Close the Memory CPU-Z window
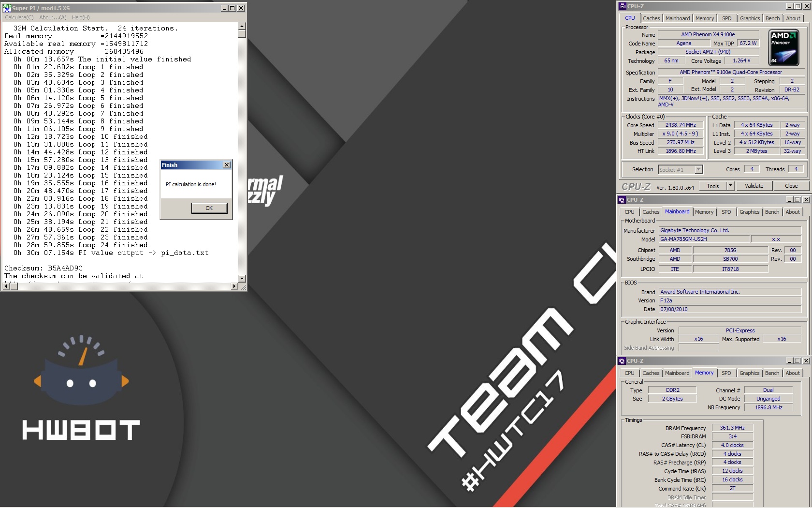 click(806, 361)
